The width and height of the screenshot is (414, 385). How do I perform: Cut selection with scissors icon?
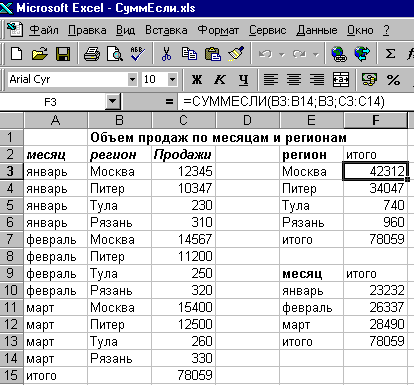pyautogui.click(x=166, y=53)
